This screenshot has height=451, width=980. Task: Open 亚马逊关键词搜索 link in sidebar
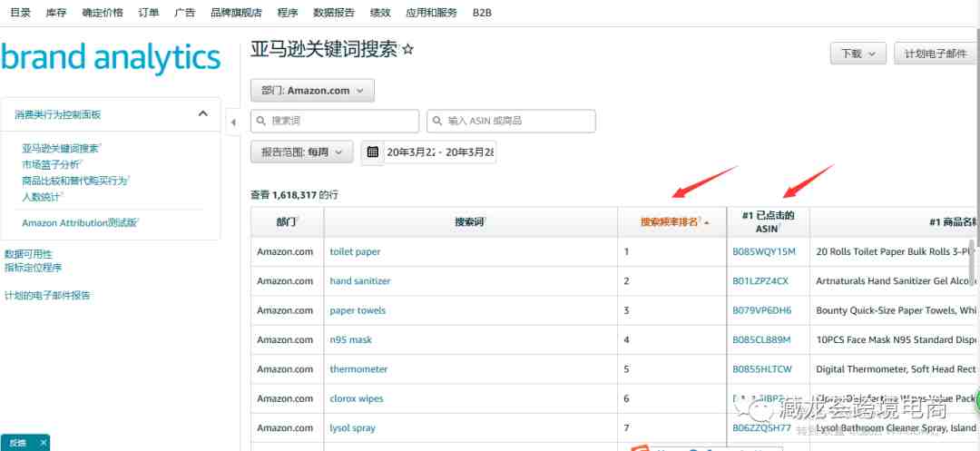coord(62,149)
